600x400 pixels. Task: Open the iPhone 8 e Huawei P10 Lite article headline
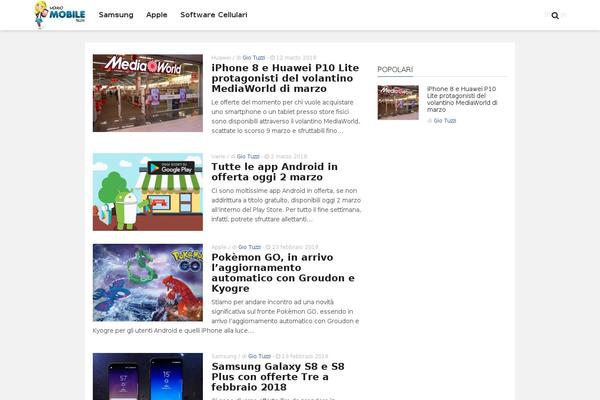285,78
